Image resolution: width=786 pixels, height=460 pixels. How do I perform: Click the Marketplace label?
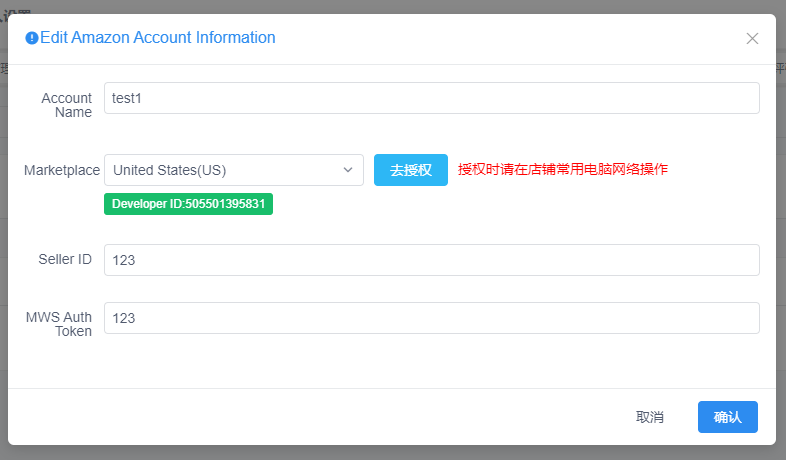[x=62, y=170]
